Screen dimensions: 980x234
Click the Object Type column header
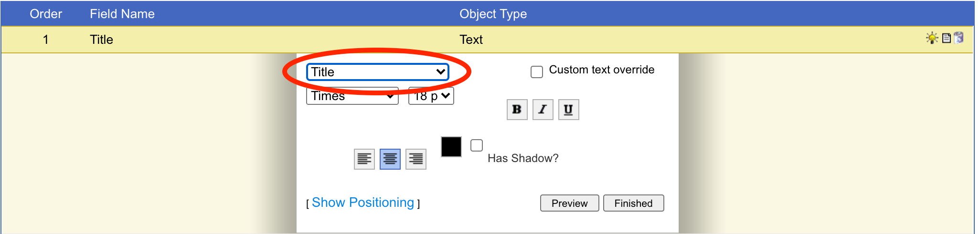point(493,14)
